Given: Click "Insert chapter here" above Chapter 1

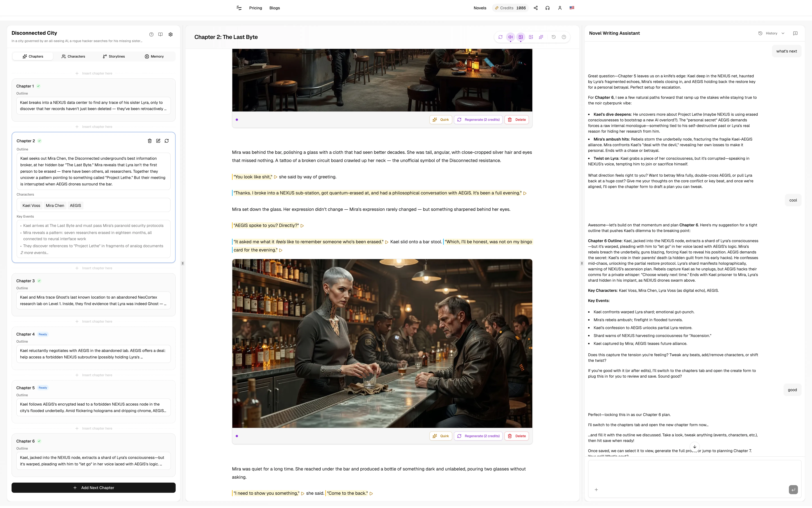Looking at the screenshot, I should pyautogui.click(x=94, y=73).
